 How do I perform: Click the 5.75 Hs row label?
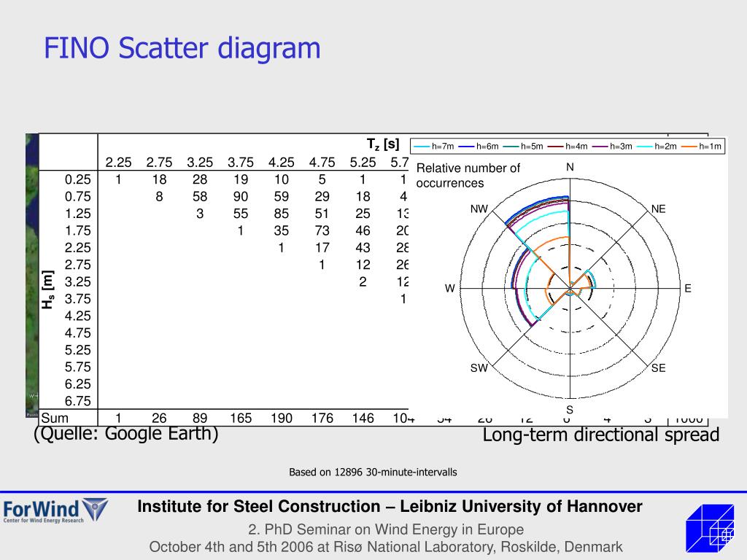(x=77, y=367)
